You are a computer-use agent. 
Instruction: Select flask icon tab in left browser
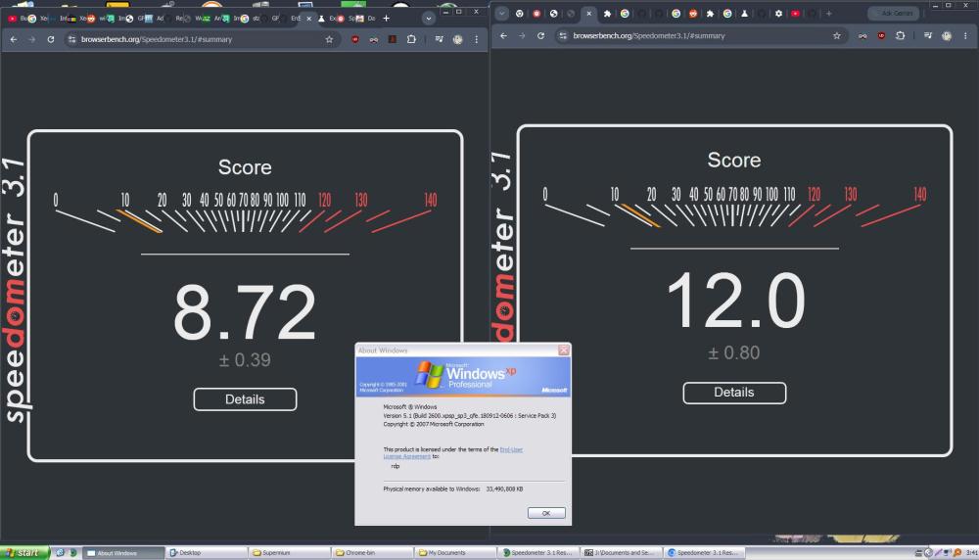321,19
